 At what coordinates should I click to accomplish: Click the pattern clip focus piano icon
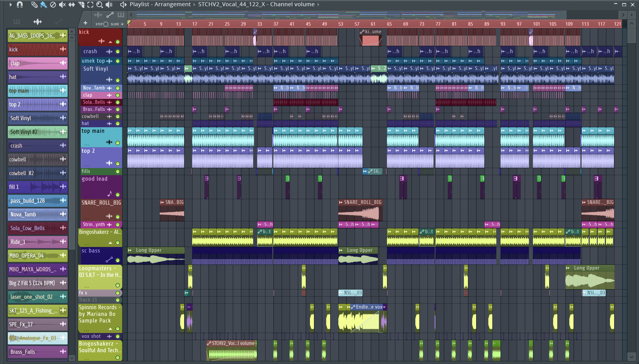(x=121, y=15)
